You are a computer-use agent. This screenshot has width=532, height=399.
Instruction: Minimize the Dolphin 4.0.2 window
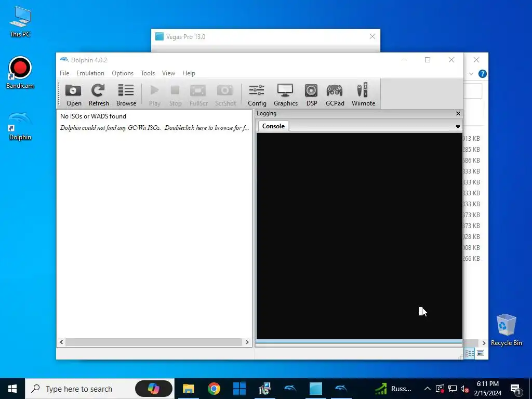[x=404, y=60]
